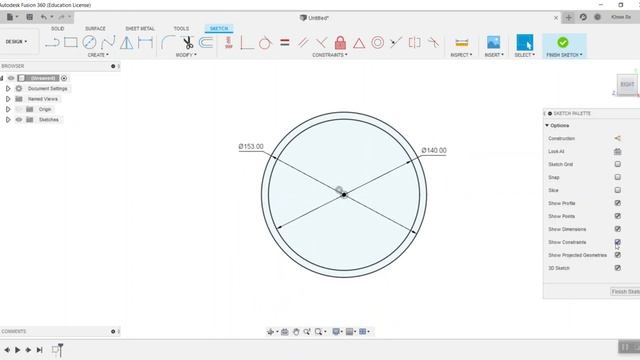Toggle visibility eye of Sketches folder
The width and height of the screenshot is (640, 360).
click(19, 120)
